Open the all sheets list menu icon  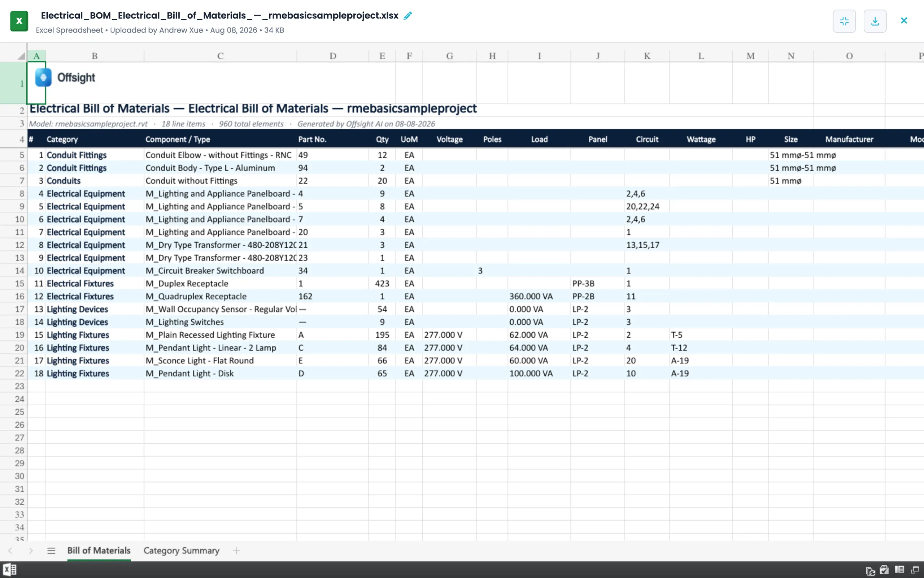pos(51,551)
